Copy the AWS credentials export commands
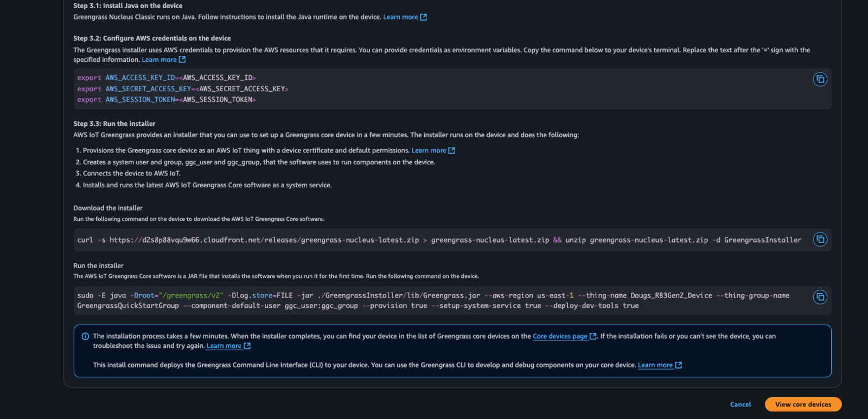The width and height of the screenshot is (868, 419). click(x=820, y=79)
